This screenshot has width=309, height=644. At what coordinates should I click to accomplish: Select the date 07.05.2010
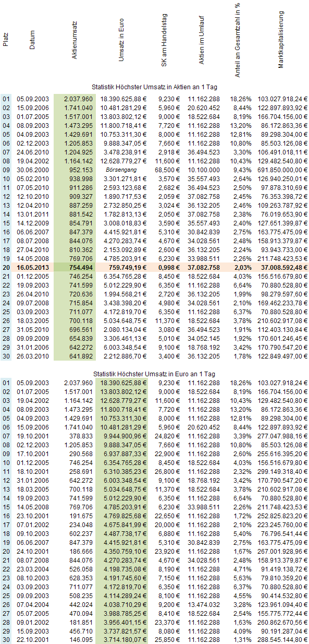point(33,187)
